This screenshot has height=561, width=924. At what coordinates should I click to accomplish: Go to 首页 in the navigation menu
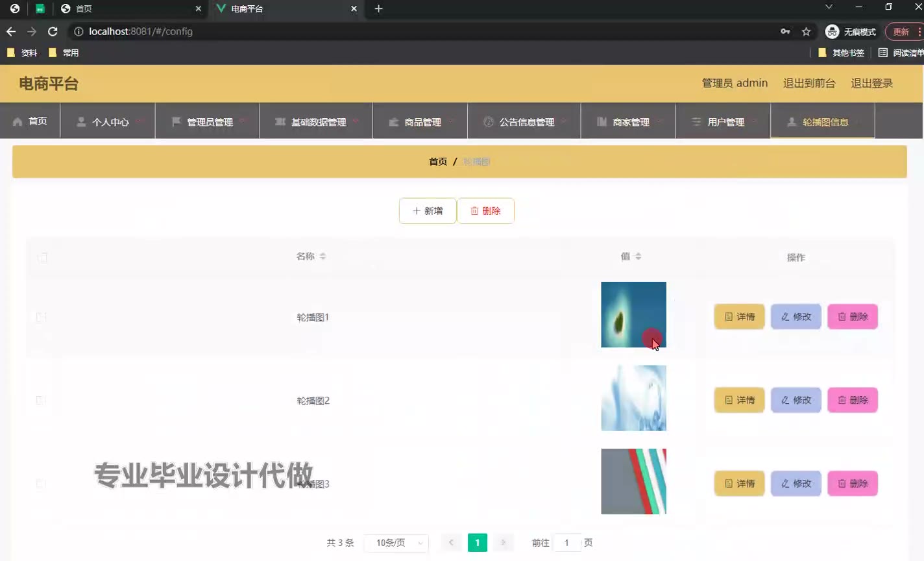coord(30,121)
